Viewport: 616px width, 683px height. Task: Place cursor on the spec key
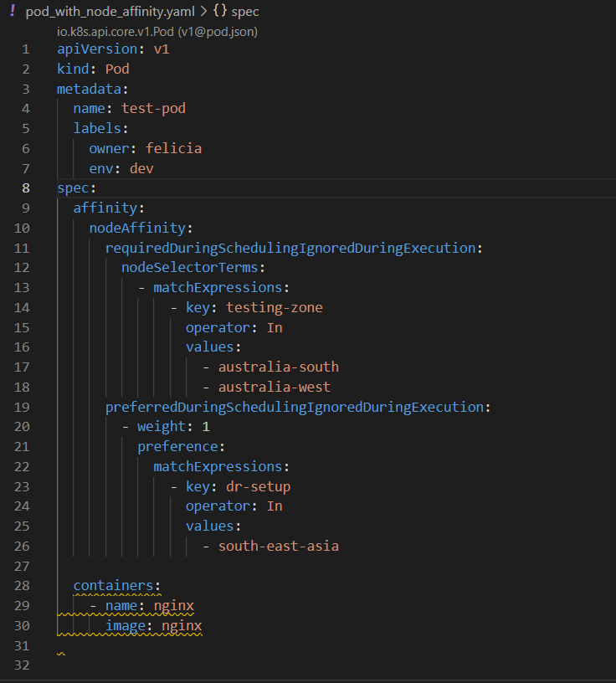click(73, 188)
